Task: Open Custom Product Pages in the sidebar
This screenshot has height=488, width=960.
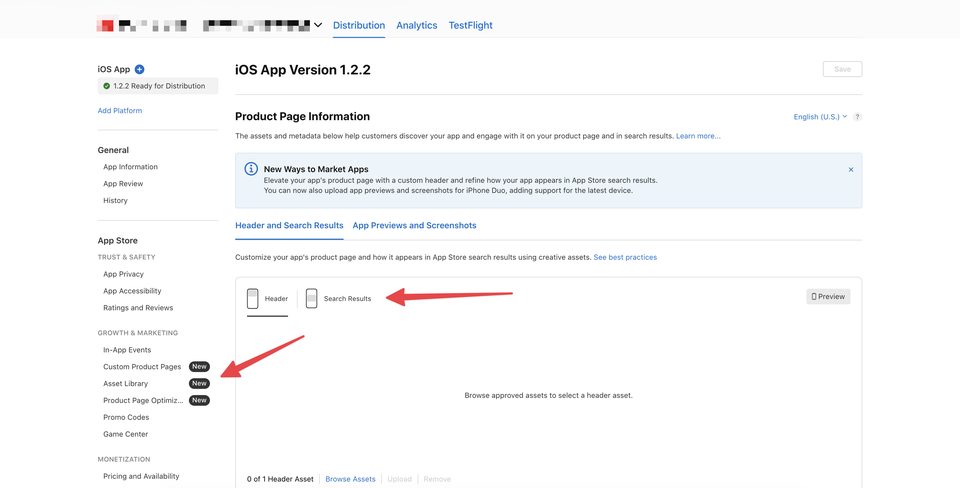Action: point(142,367)
